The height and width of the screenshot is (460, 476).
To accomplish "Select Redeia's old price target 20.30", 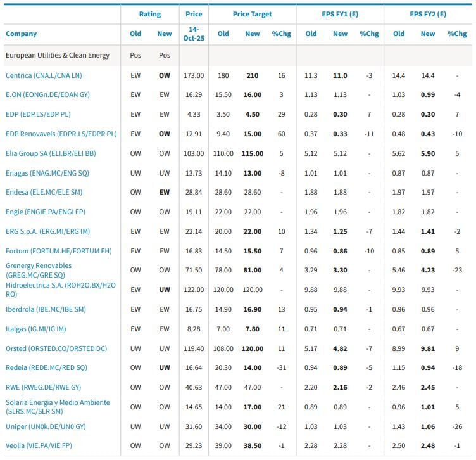I will [x=223, y=367].
